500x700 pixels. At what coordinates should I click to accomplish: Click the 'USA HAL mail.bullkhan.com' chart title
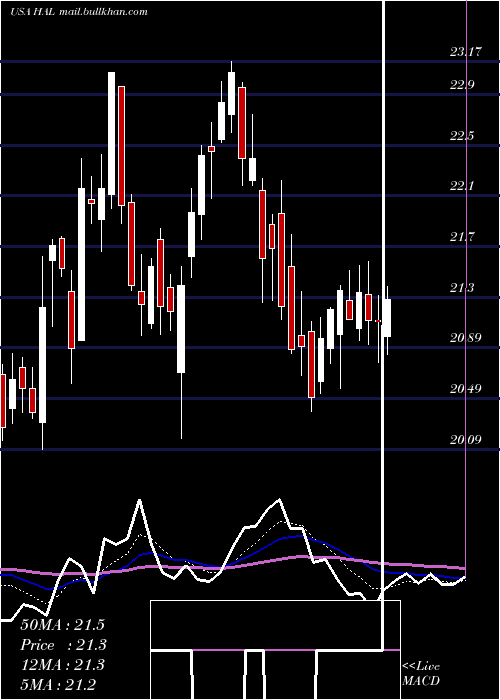coord(79,12)
